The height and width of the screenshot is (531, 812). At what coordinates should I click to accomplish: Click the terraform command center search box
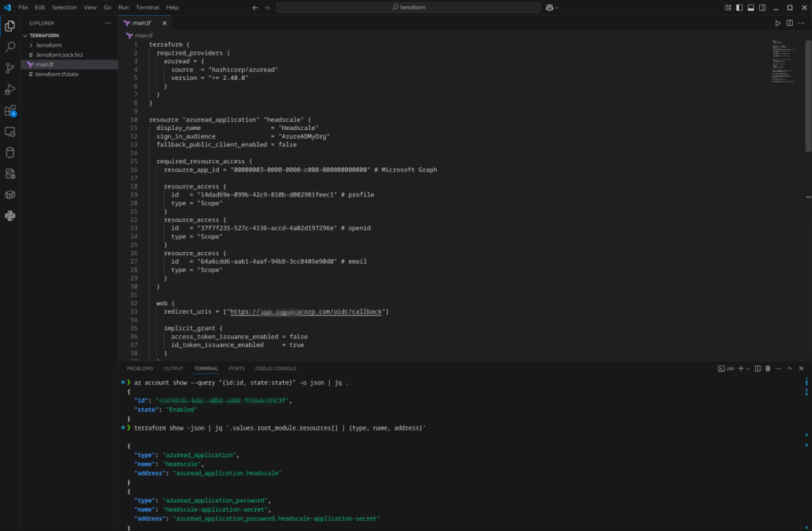(x=408, y=8)
